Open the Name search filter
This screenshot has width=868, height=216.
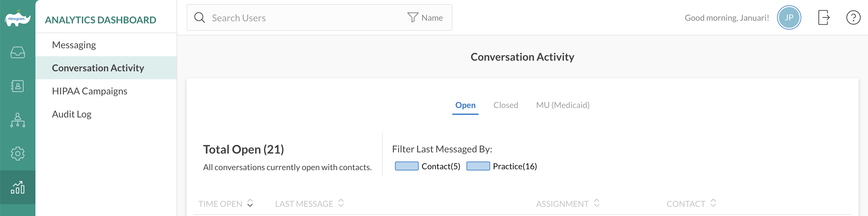pos(425,17)
